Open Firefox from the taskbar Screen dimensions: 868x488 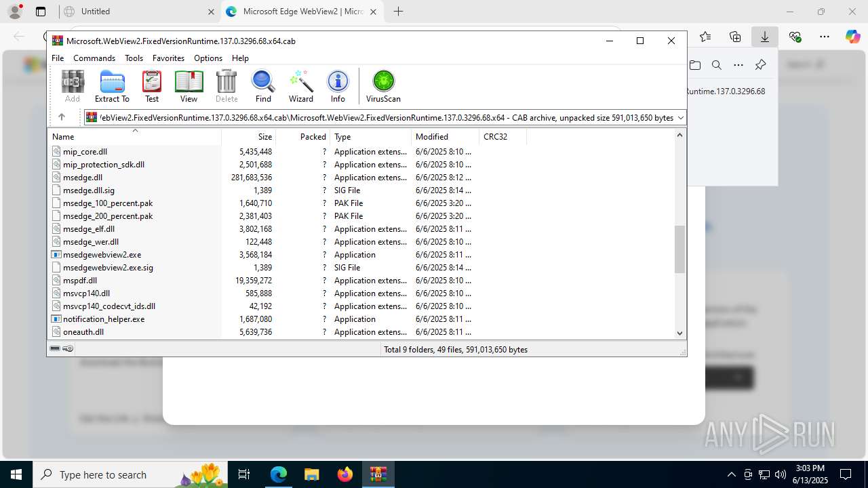[x=345, y=474]
